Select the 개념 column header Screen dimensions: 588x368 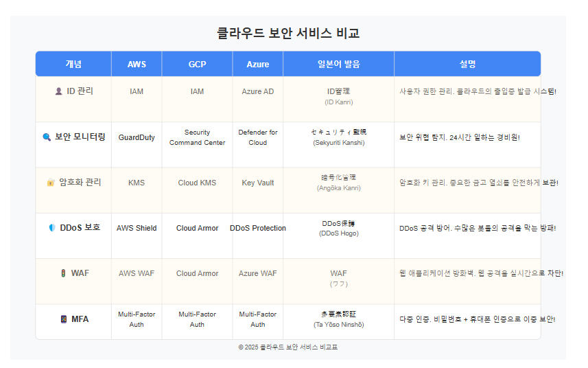[x=73, y=64]
